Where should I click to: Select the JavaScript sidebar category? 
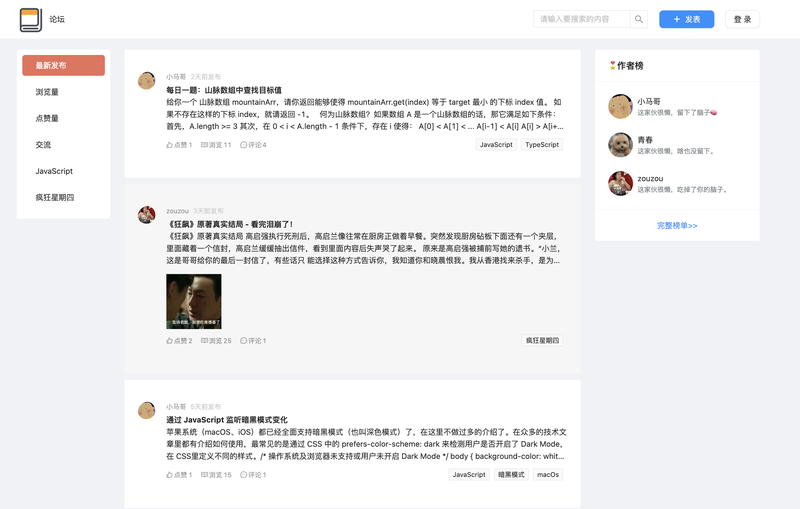[63, 171]
